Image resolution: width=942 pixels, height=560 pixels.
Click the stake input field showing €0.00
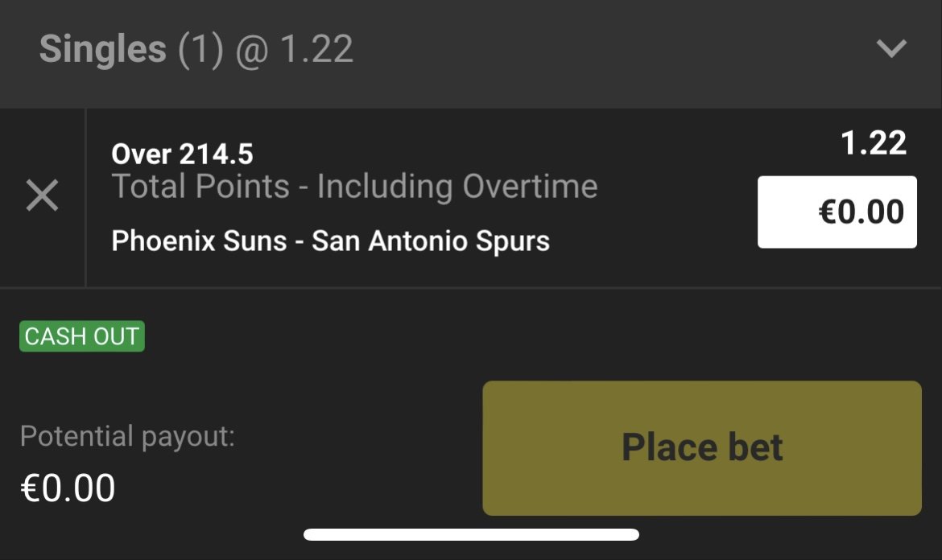coord(837,212)
